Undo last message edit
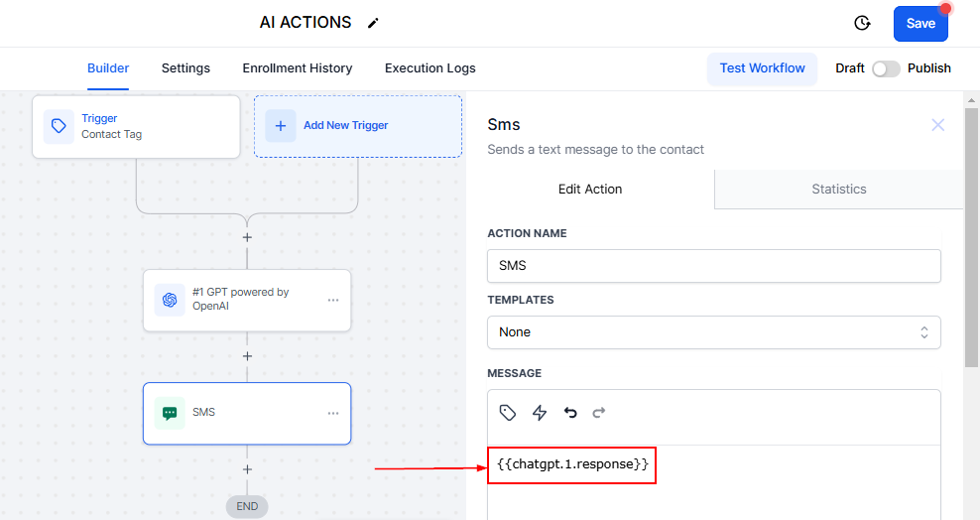 [x=570, y=413]
